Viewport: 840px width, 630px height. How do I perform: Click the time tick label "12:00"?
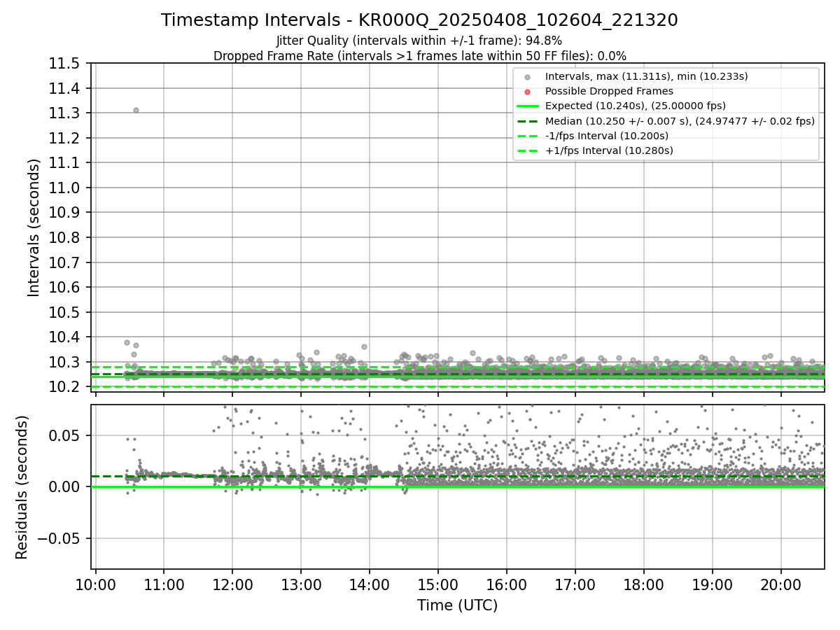pos(232,585)
